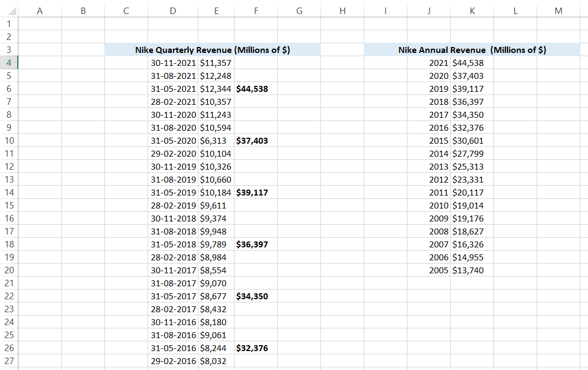588x370 pixels.
Task: Select cell showing $12,248
Action: [216, 76]
